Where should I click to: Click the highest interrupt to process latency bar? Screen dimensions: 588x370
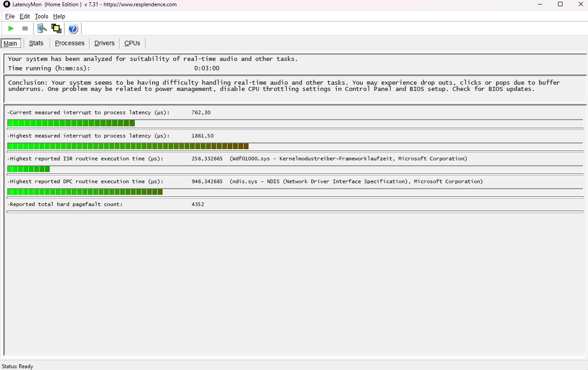click(x=295, y=146)
